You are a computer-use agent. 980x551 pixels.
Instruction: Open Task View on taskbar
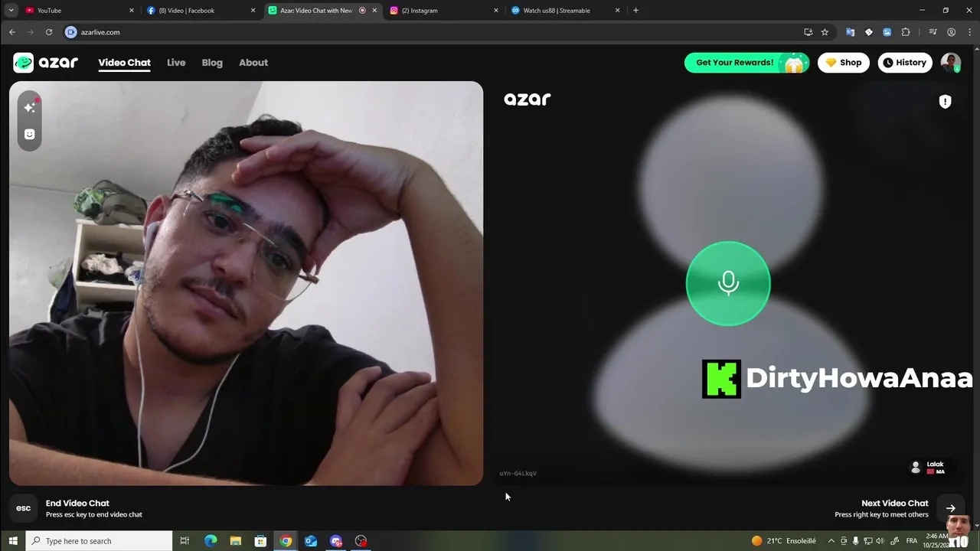coord(185,541)
